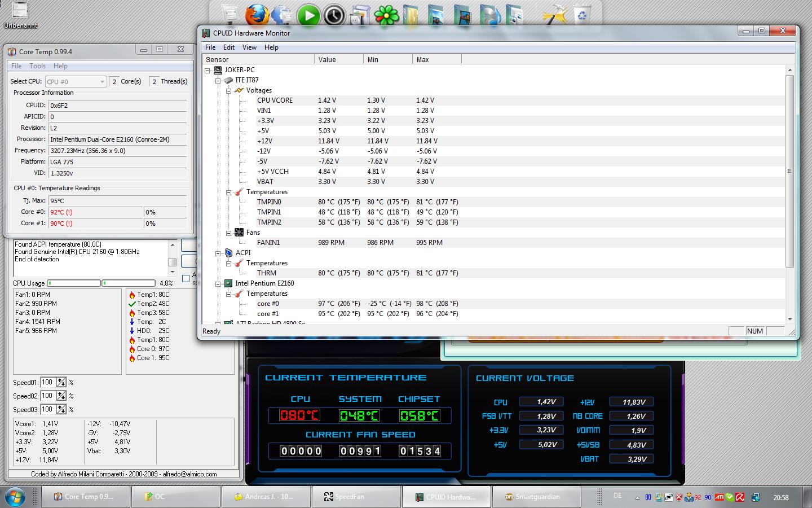
Task: Click the JOKER-PC computer icon in tree
Action: 218,70
